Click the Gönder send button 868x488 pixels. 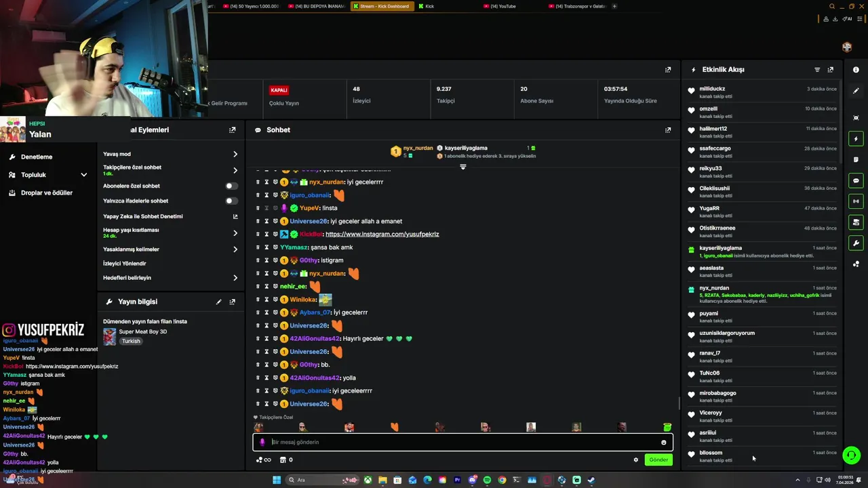click(658, 460)
